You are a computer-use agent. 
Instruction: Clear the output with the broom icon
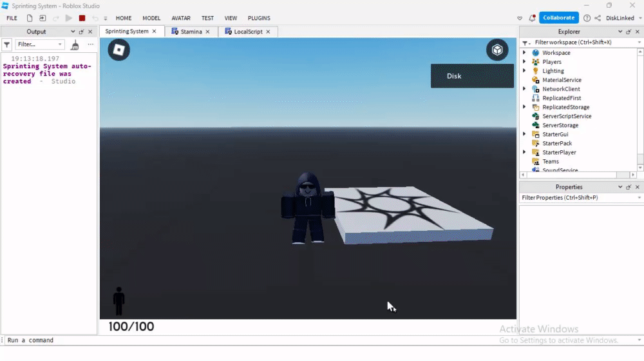[75, 45]
